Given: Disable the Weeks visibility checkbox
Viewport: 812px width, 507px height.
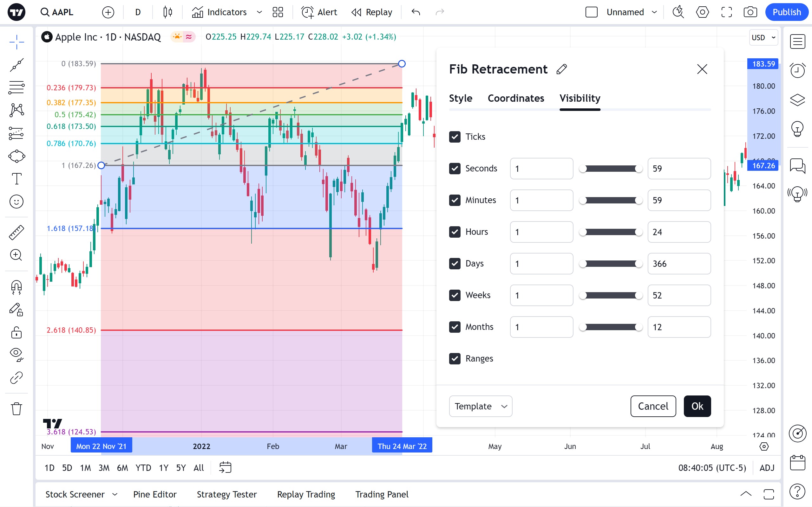Looking at the screenshot, I should click(455, 295).
